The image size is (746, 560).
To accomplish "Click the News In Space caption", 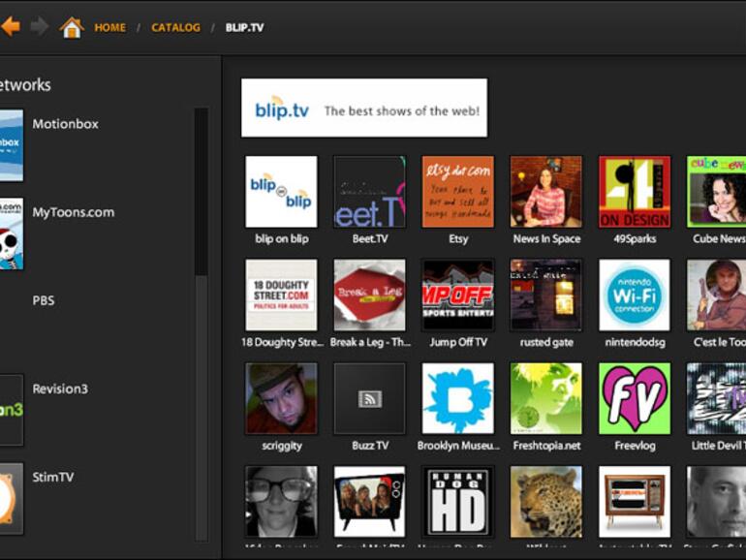I will point(546,239).
